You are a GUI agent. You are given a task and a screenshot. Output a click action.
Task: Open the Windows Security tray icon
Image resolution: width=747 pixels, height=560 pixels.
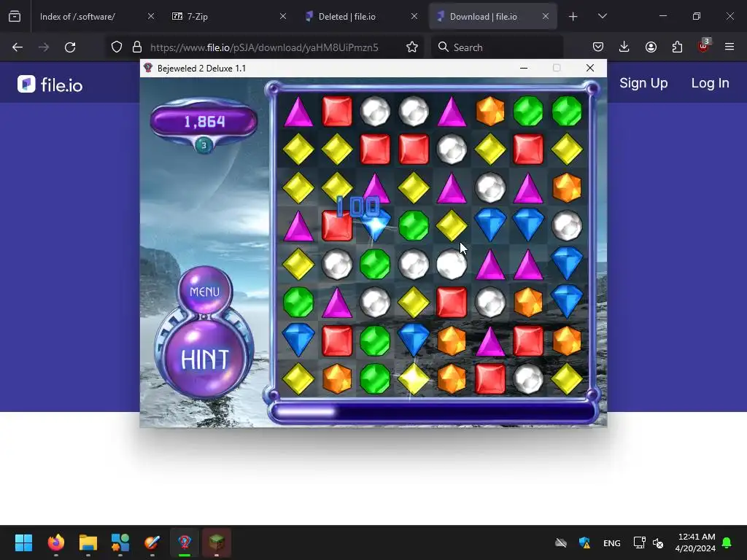(x=584, y=542)
